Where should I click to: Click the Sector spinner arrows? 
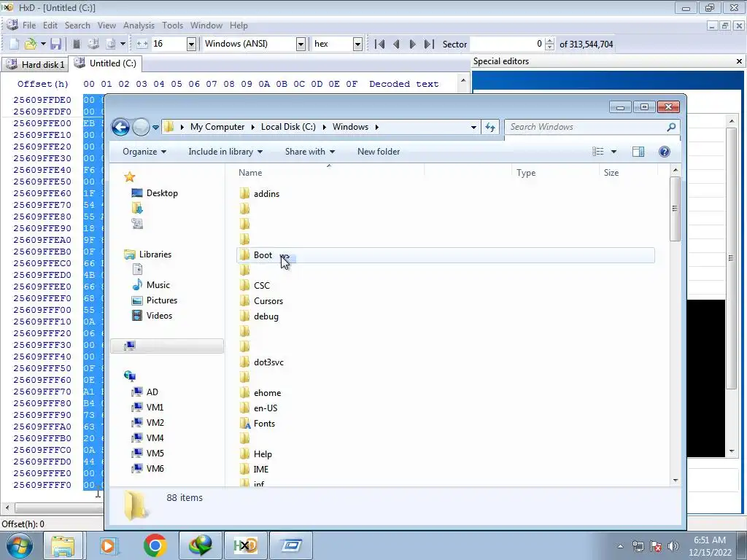[549, 44]
